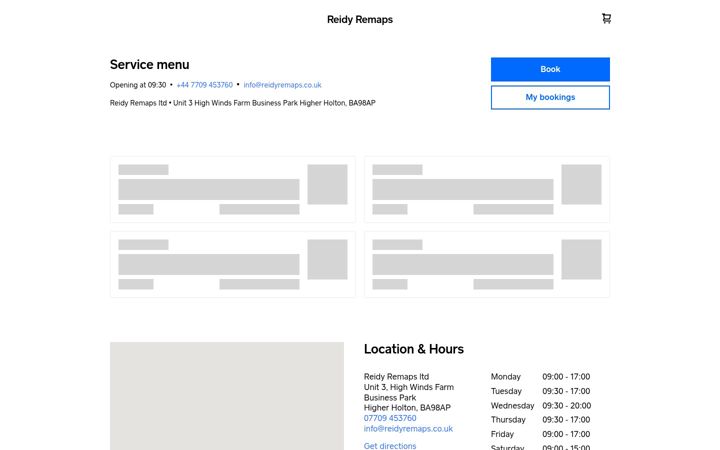
Task: Click the map placeholder image
Action: (x=227, y=396)
